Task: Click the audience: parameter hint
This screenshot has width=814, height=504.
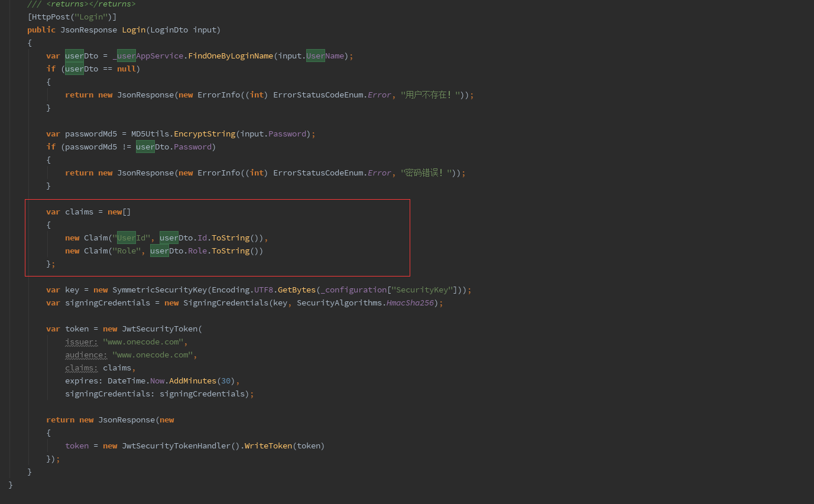Action: click(86, 355)
